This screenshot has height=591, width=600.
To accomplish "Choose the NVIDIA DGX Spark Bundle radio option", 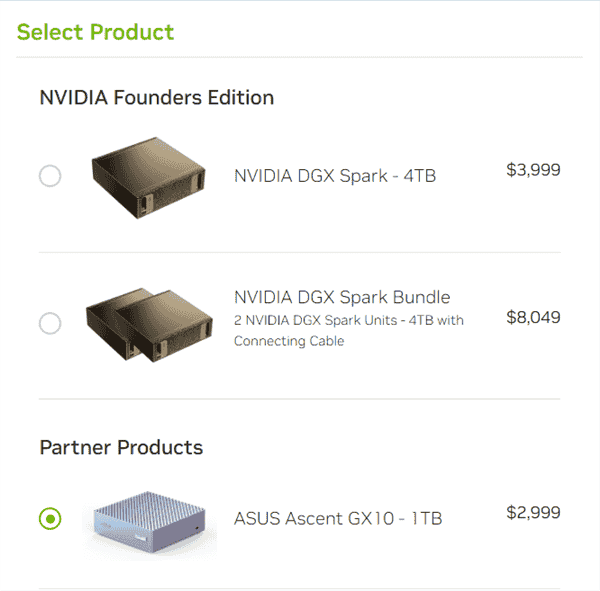I will pos(50,323).
